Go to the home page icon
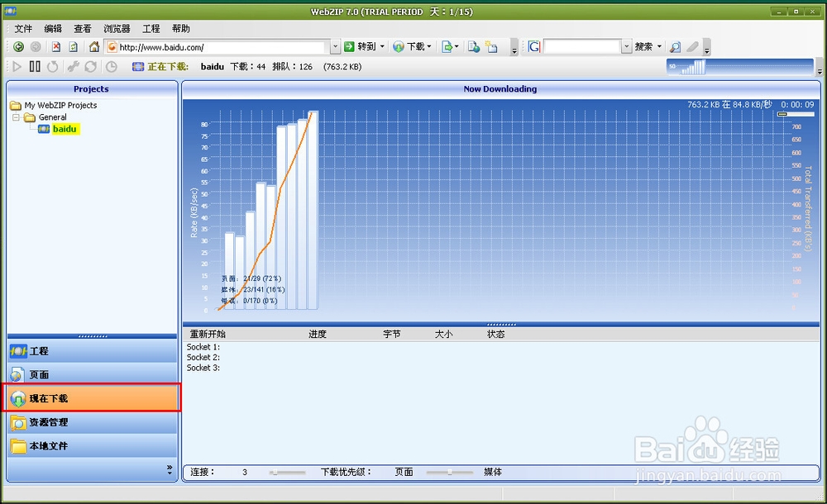This screenshot has width=827, height=504. tap(94, 47)
